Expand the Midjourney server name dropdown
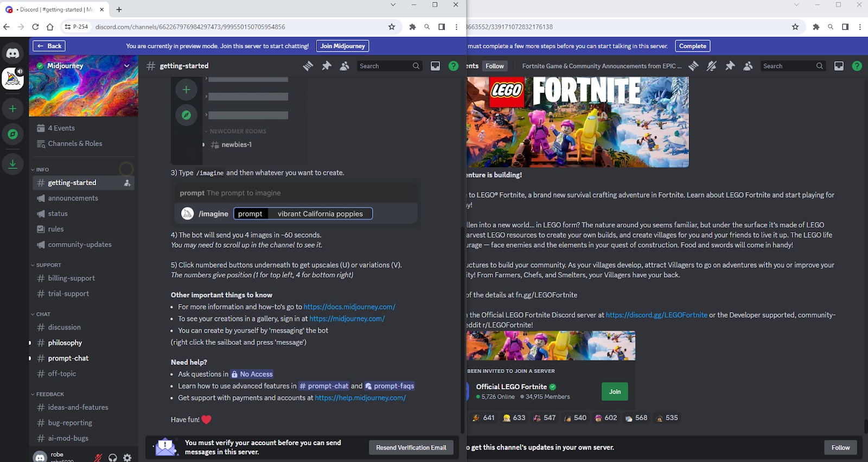 [127, 66]
